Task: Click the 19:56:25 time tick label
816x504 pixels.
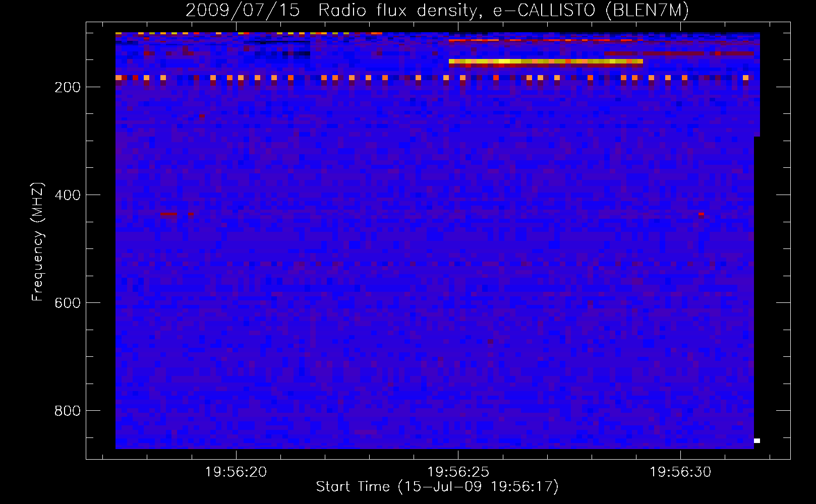Action: click(x=458, y=472)
